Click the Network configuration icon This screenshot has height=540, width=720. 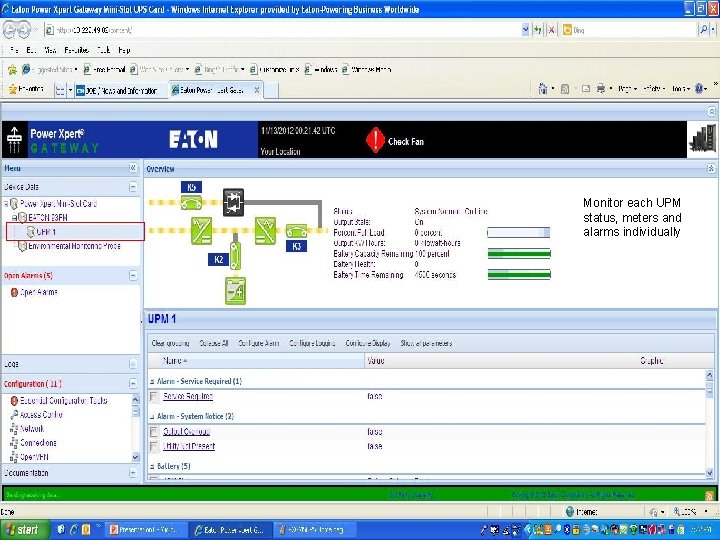pos(14,429)
